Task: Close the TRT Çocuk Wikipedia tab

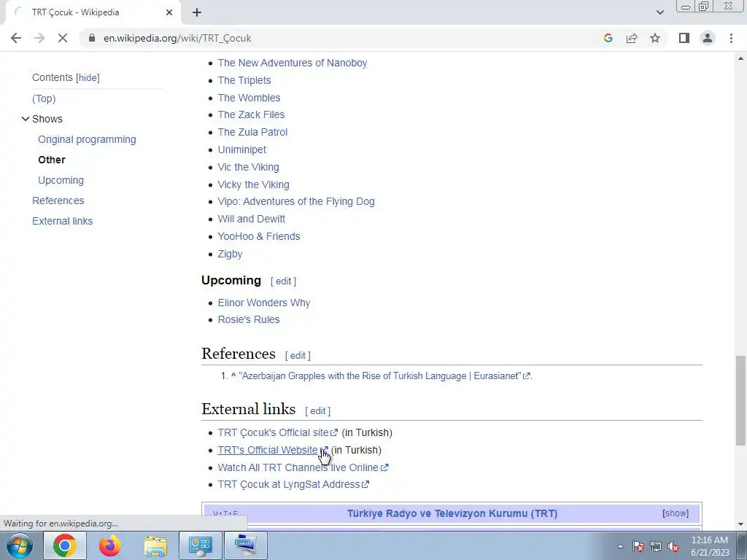Action: 169,12
